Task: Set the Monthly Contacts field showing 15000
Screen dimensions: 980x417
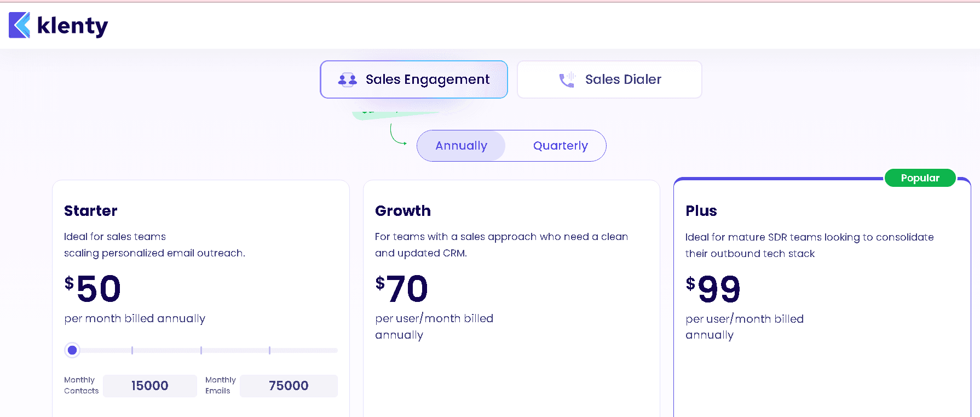Action: pyautogui.click(x=150, y=386)
